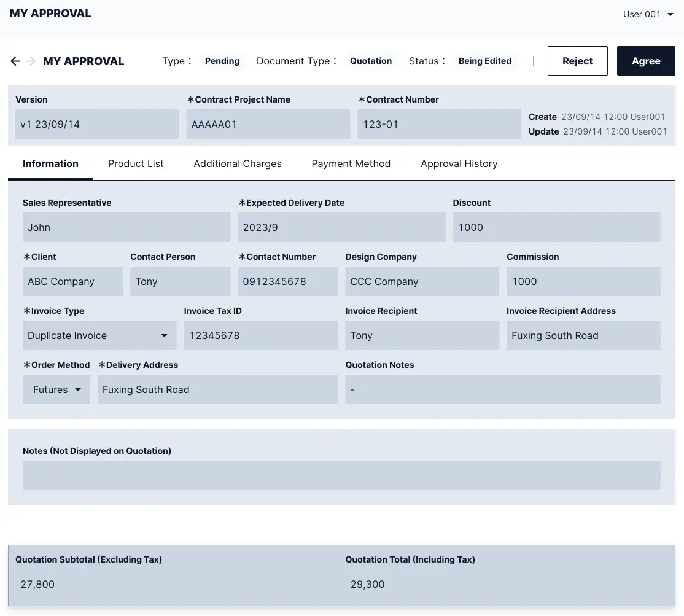Switch to the Product List tab
This screenshot has height=616, width=684.
(136, 163)
